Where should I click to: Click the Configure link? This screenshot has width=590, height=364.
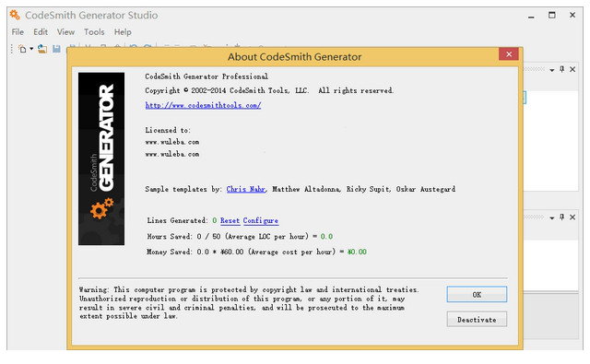coord(261,221)
